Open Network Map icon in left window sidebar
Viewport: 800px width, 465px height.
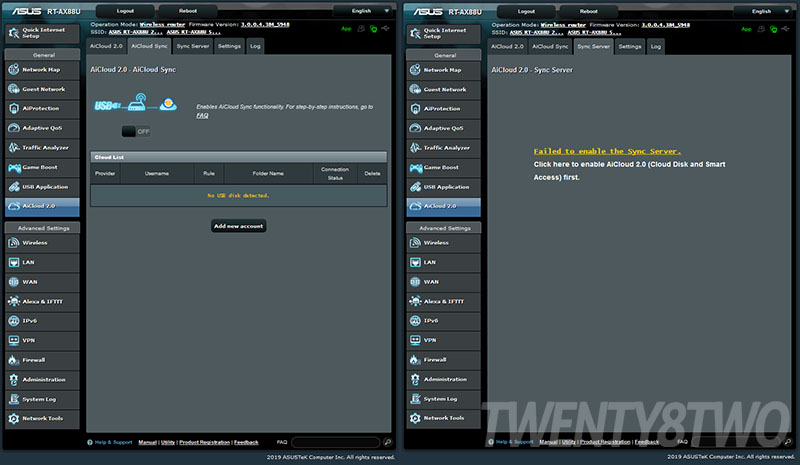[14, 69]
